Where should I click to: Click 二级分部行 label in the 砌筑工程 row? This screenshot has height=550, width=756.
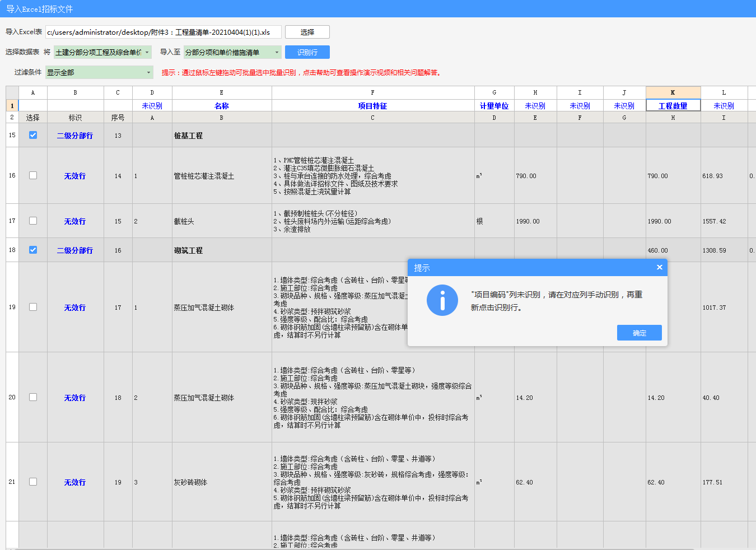click(75, 250)
